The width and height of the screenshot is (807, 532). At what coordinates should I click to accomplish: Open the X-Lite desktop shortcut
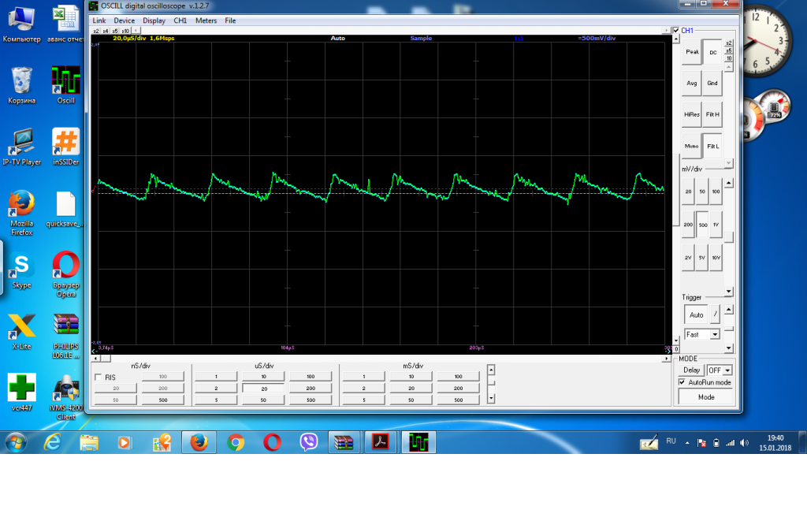tap(21, 327)
